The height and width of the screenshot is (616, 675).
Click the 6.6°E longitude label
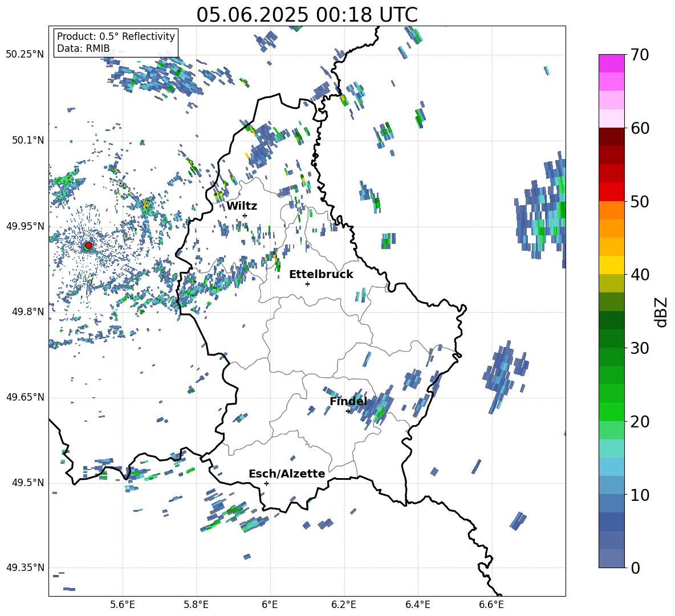tap(491, 605)
